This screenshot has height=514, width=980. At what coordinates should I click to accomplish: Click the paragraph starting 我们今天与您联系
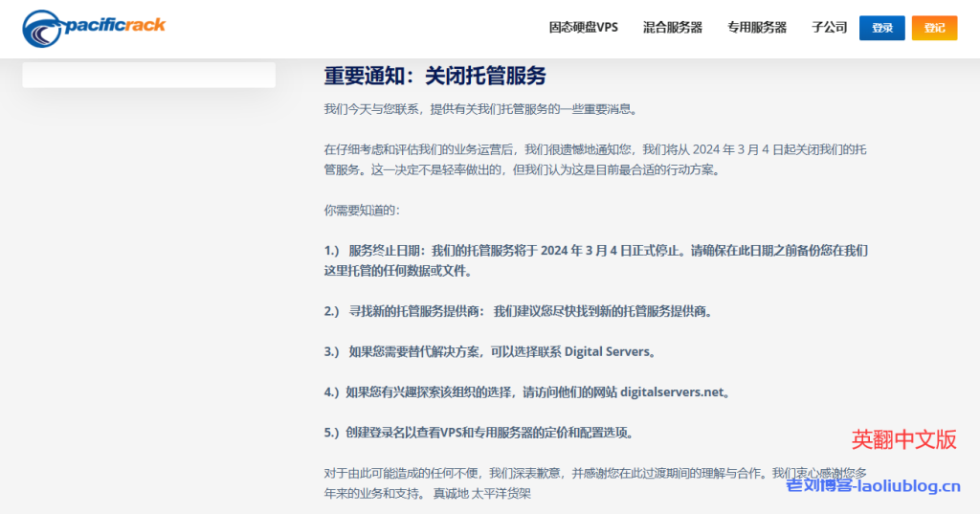482,109
